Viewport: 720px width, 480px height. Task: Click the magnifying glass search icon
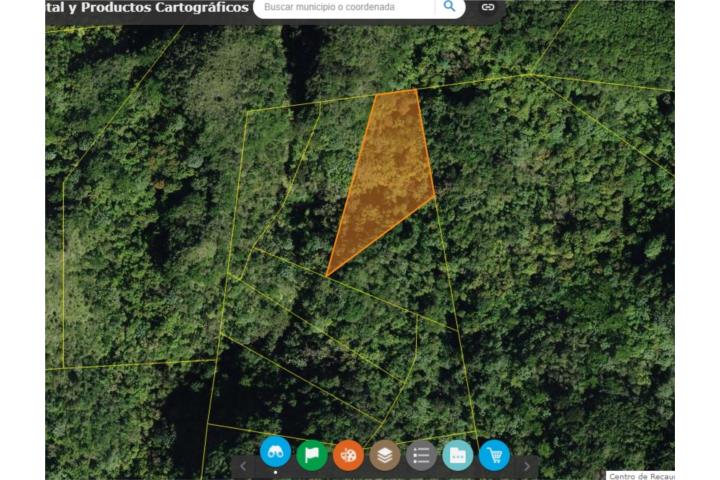450,6
